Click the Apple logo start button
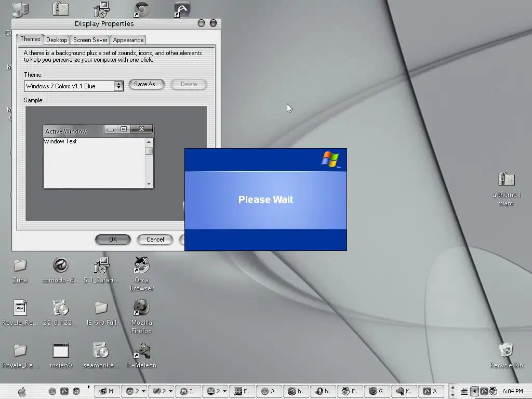The image size is (532, 399). coord(22,392)
